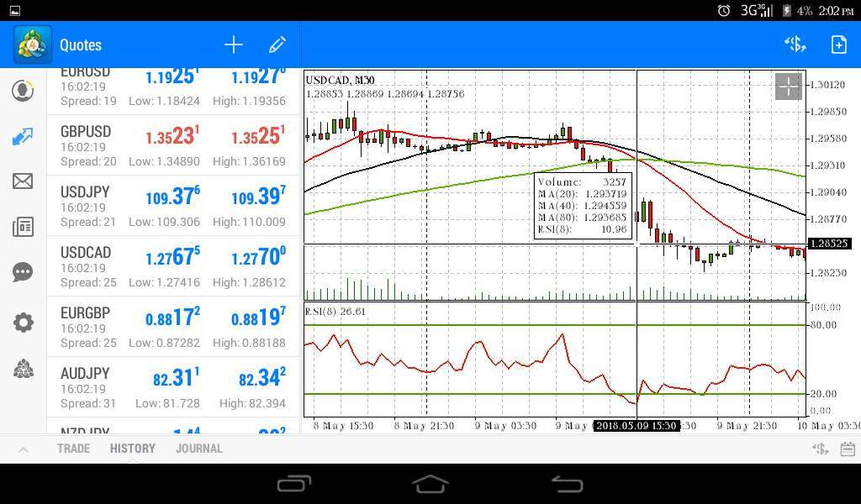Screen dimensions: 861x504
Task: Tap the alarm icon in the status bar
Action: point(724,10)
